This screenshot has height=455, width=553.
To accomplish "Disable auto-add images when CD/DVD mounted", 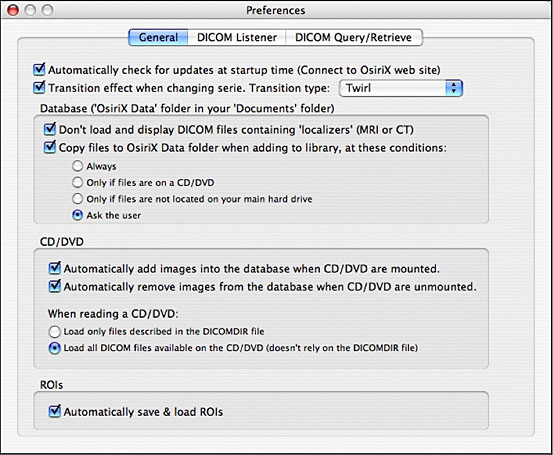I will (x=55, y=268).
